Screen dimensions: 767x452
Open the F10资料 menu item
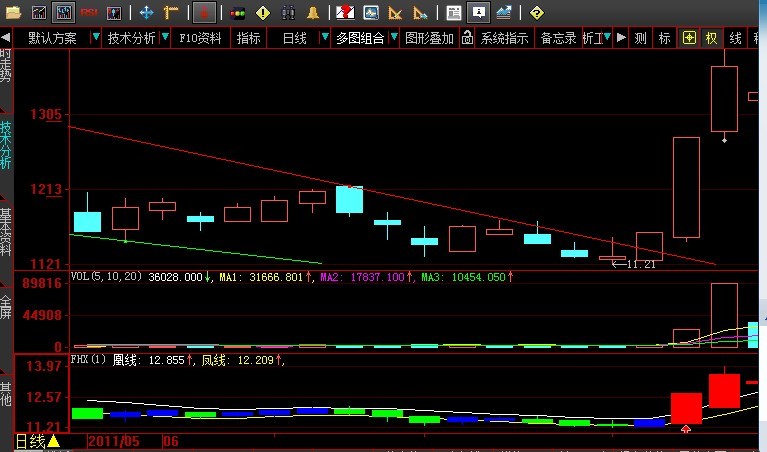[x=200, y=38]
